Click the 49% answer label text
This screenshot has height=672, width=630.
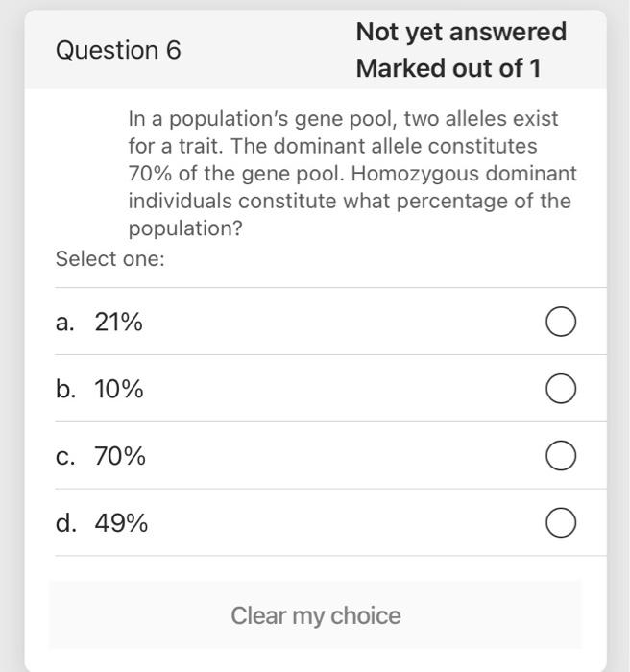coord(121,523)
